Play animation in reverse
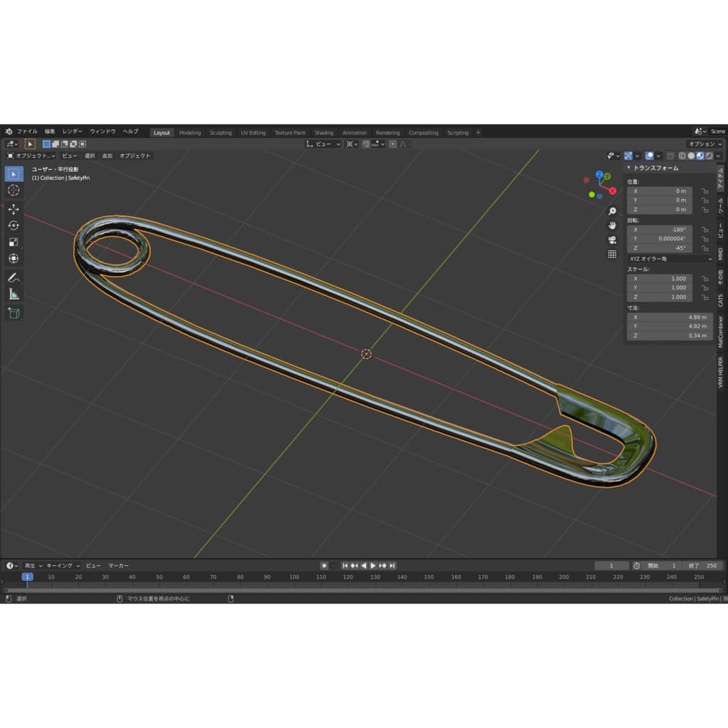Image resolution: width=728 pixels, height=728 pixels. 363,565
